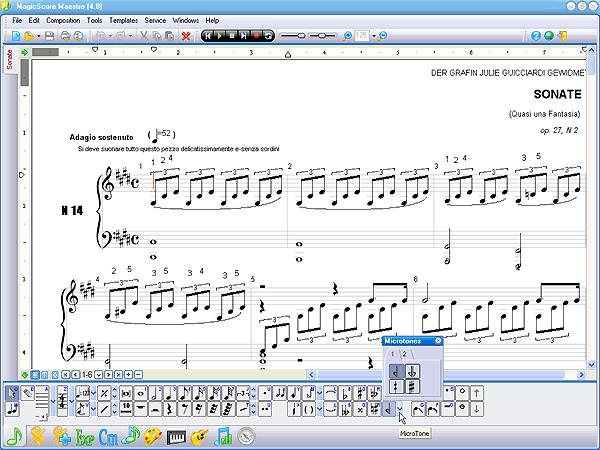The width and height of the screenshot is (600, 450).
Task: Click the globe web icon
Action: point(549,36)
